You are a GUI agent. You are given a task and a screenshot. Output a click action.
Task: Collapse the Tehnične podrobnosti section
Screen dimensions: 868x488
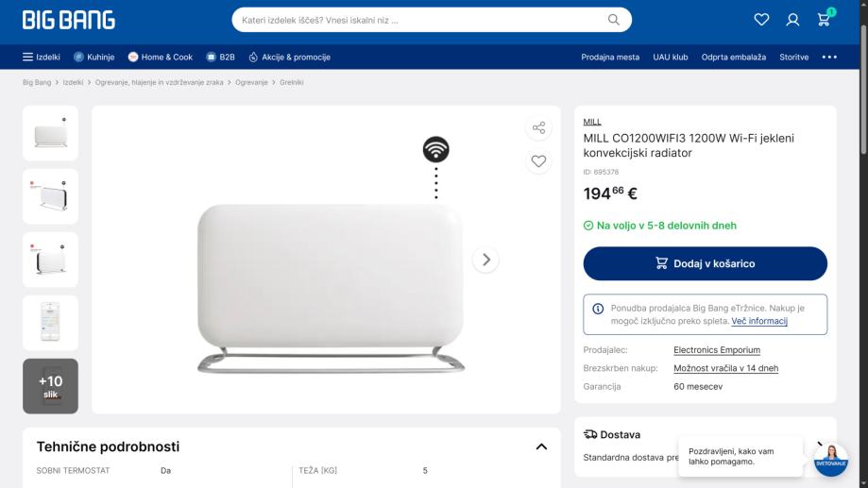541,446
